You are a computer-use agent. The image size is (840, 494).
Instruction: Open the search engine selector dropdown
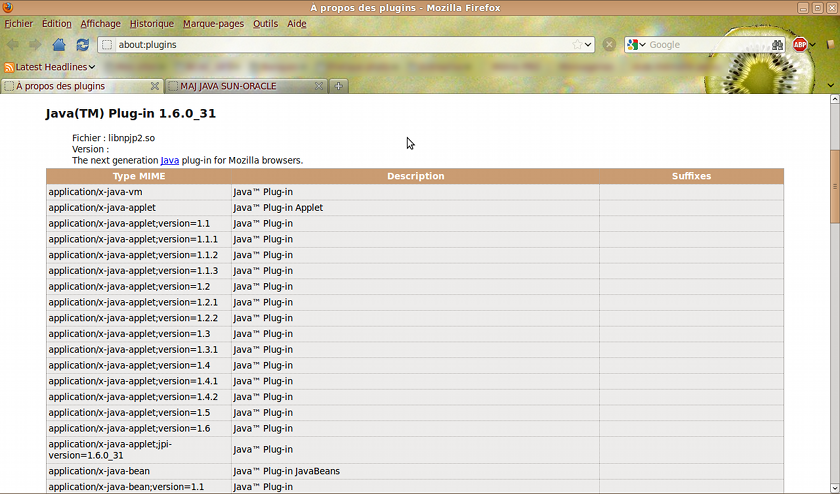[x=642, y=45]
